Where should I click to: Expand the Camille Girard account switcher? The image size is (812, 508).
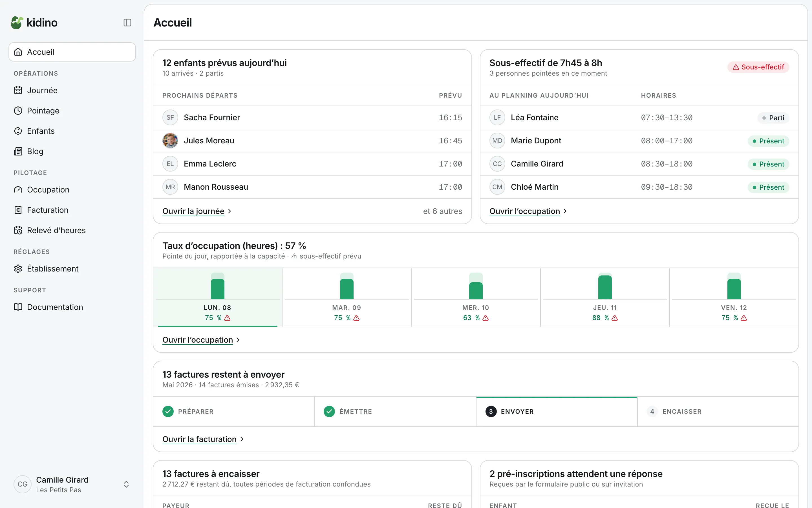click(126, 484)
